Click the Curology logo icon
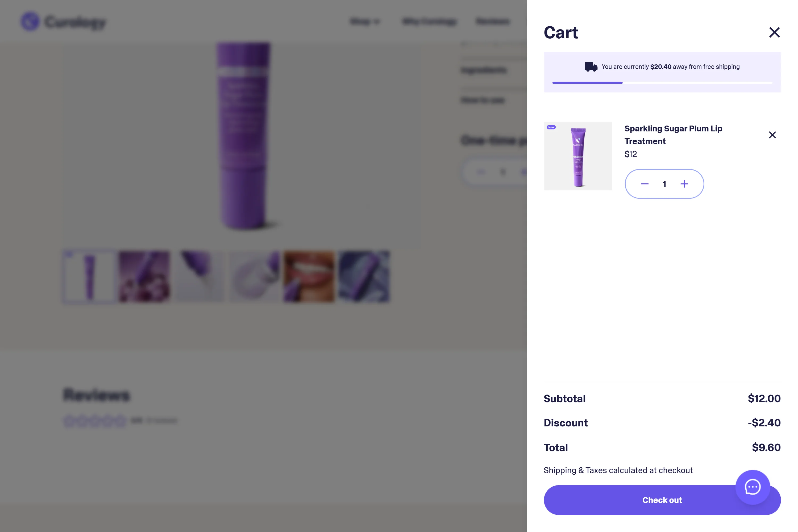This screenshot has height=532, width=798. pos(30,22)
